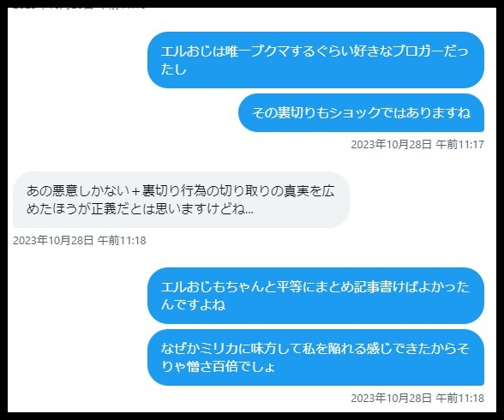Viewport: 504px width, 420px height.
Task: Click the sent bubble starting with なぜかミリカに味方して
Action: coord(315,357)
